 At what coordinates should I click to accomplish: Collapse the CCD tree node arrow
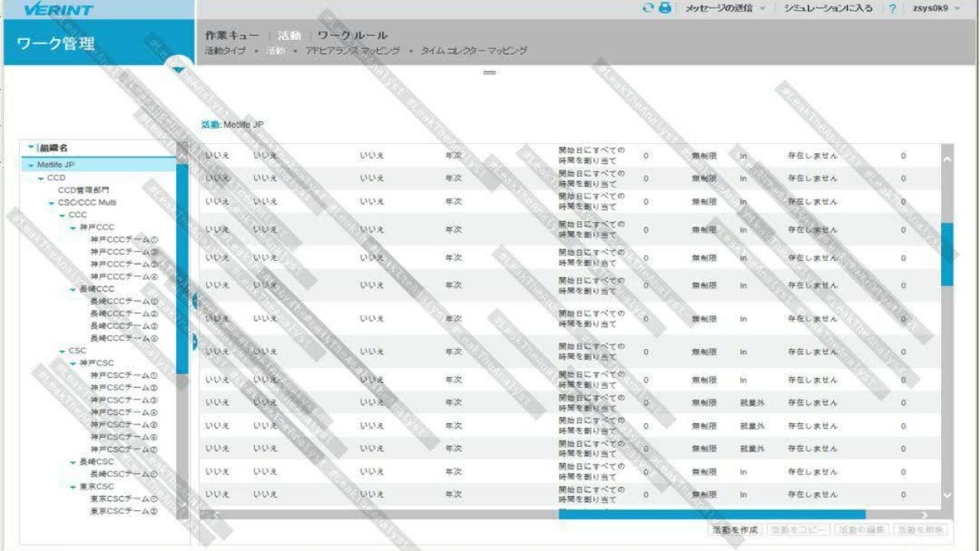(x=41, y=178)
